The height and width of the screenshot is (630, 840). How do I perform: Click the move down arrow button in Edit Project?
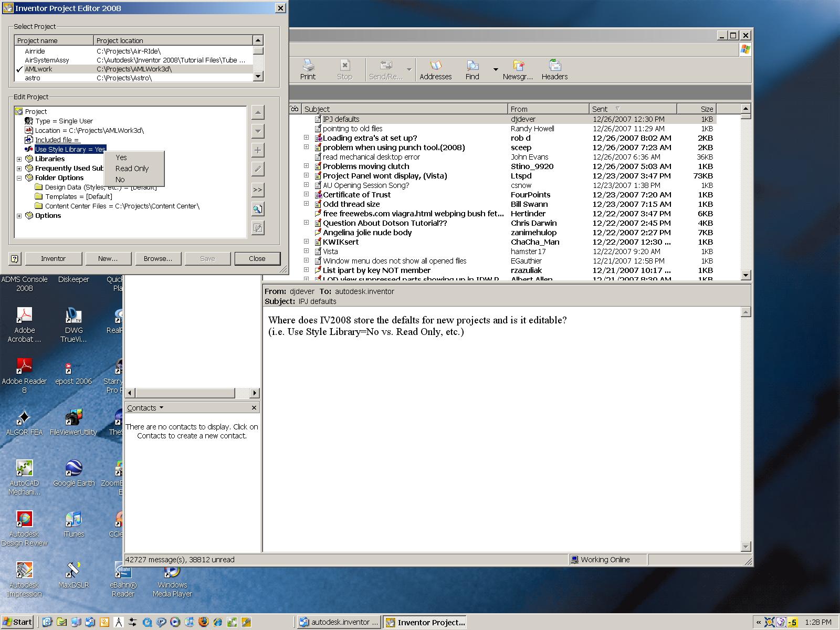point(258,131)
